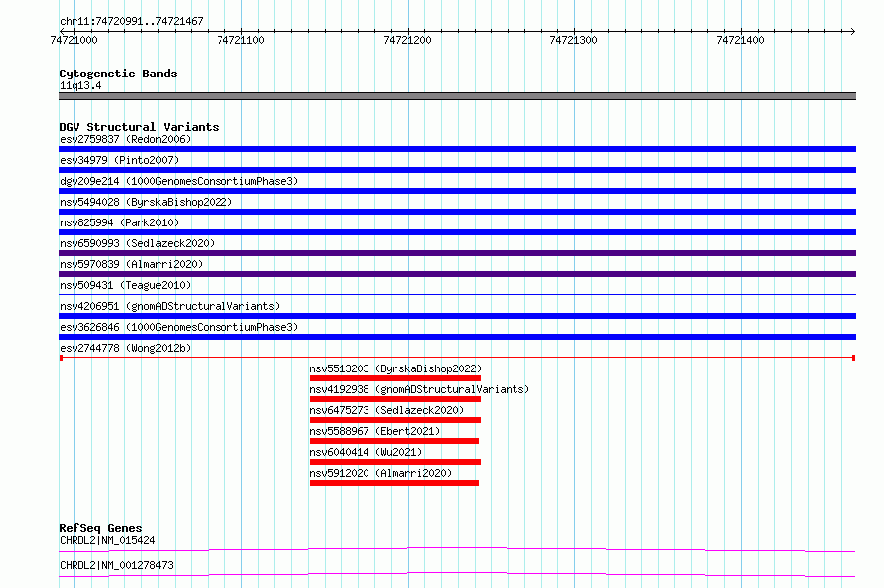The image size is (884, 588).
Task: Click the DGV Structural Variants track title
Action: [x=138, y=127]
